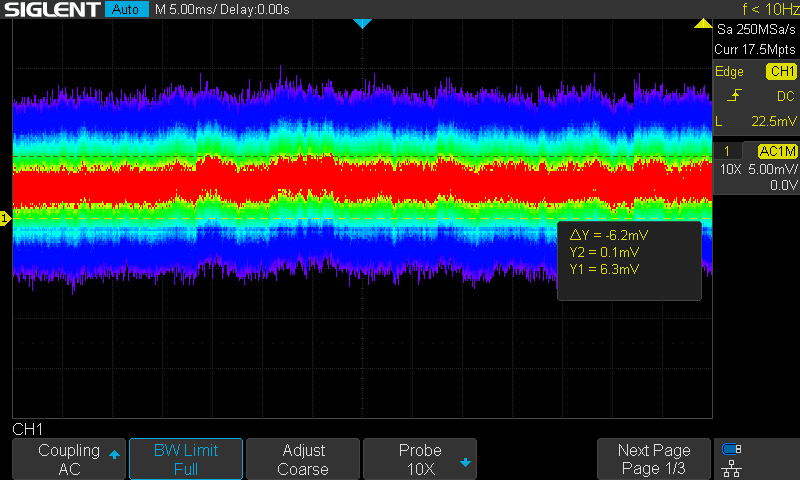Click the ΔY = -6.2mV cursor reading
The width and height of the screenshot is (800, 480).
(609, 235)
